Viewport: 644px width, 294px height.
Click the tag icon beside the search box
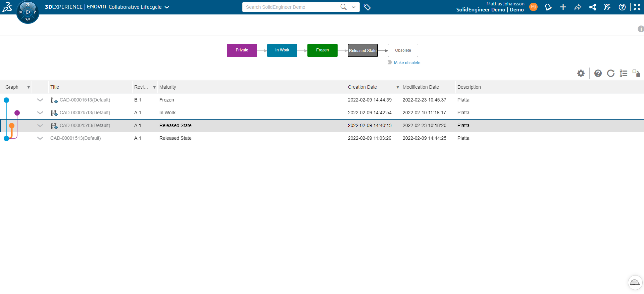pyautogui.click(x=367, y=7)
